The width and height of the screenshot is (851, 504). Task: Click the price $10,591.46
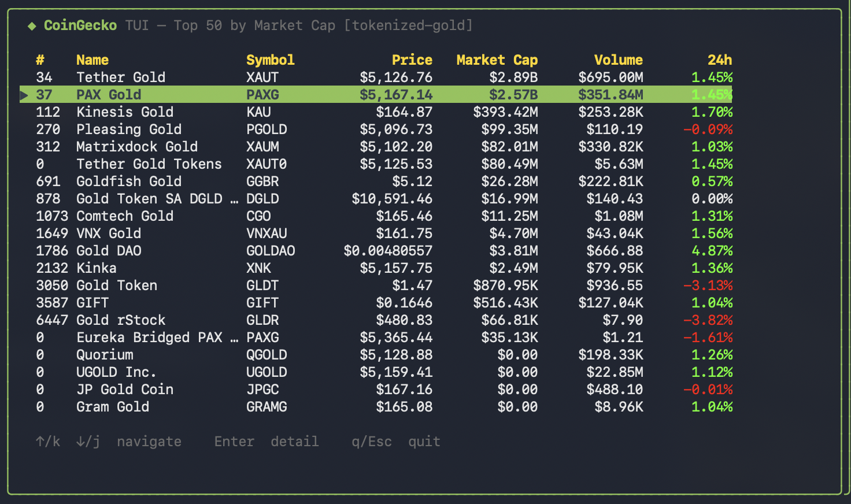(x=392, y=199)
